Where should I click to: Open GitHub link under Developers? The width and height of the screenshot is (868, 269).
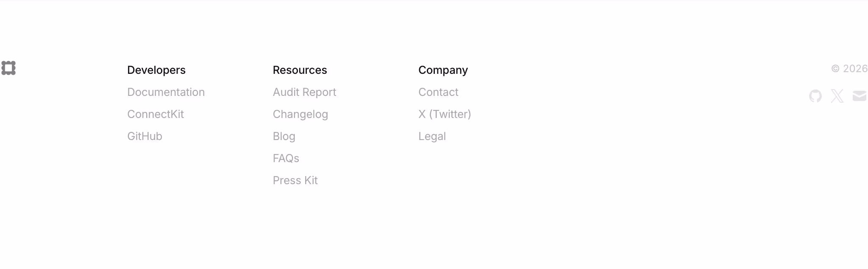[145, 136]
